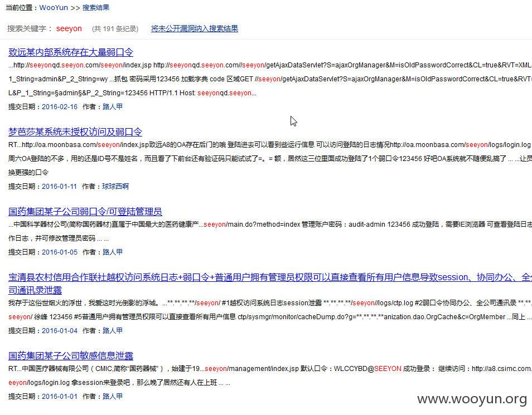Click the 当前位置 label
The height and width of the screenshot is (415, 532).
pyautogui.click(x=21, y=7)
